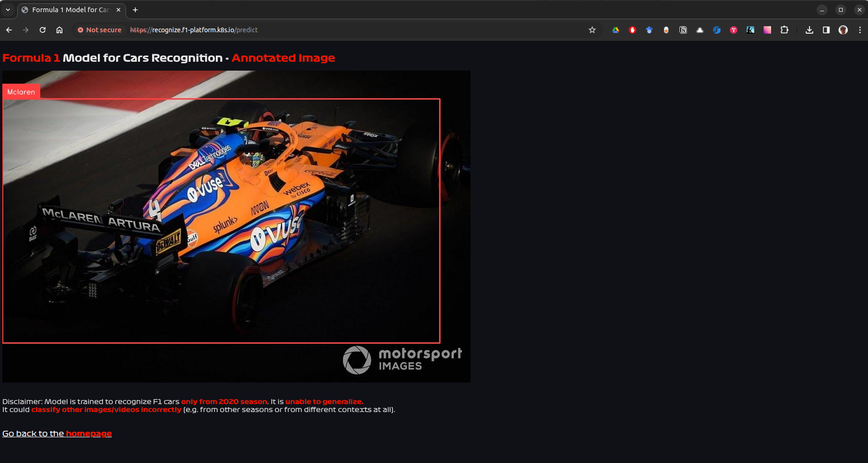The image size is (868, 463).
Task: Open the tab search dropdown arrow
Action: [x=8, y=9]
